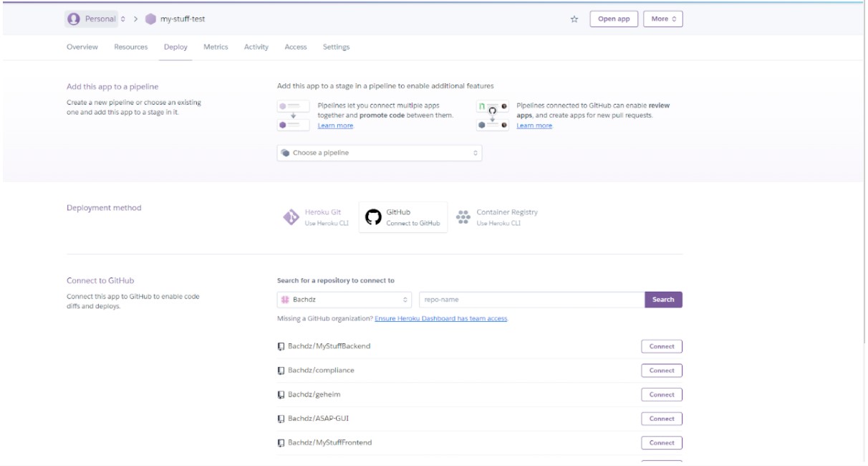Click the Open app button
The width and height of the screenshot is (868, 466).
coord(614,19)
